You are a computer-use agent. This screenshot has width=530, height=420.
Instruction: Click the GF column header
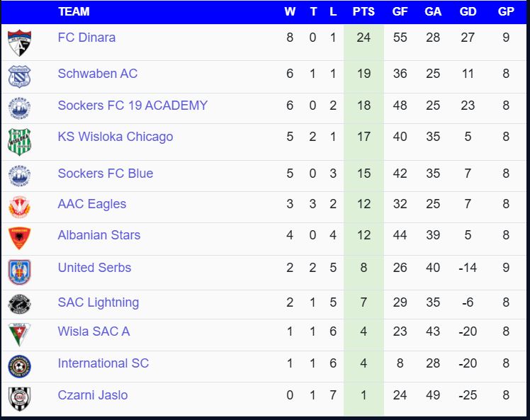pyautogui.click(x=400, y=11)
